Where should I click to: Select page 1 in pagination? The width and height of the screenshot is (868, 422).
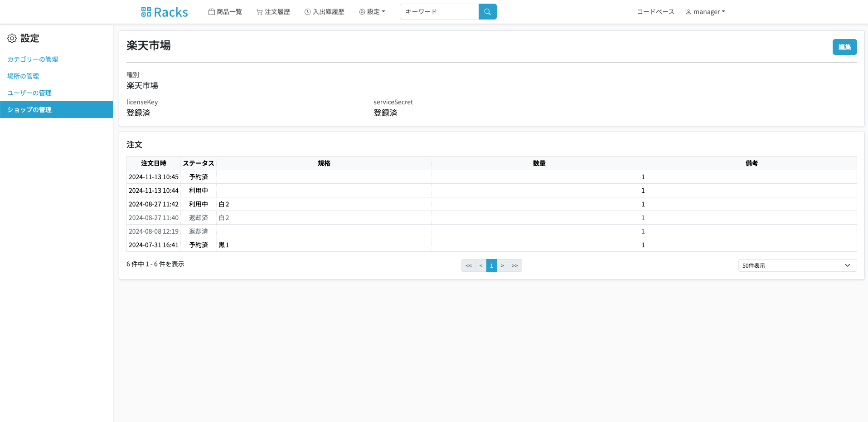491,265
